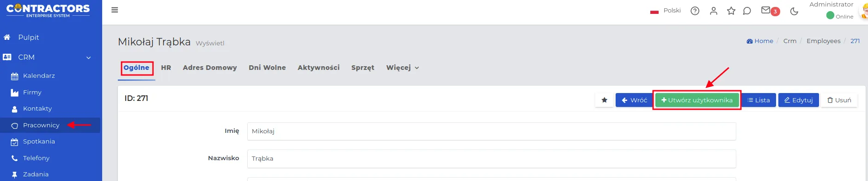868x181 pixels.
Task: Click the Edytuj button
Action: point(798,100)
